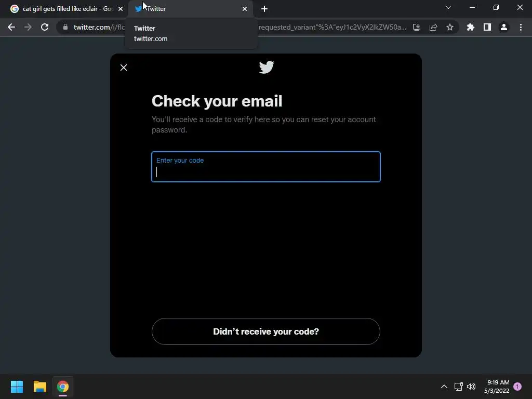
Task: Open Windows Start menu
Action: click(x=17, y=387)
